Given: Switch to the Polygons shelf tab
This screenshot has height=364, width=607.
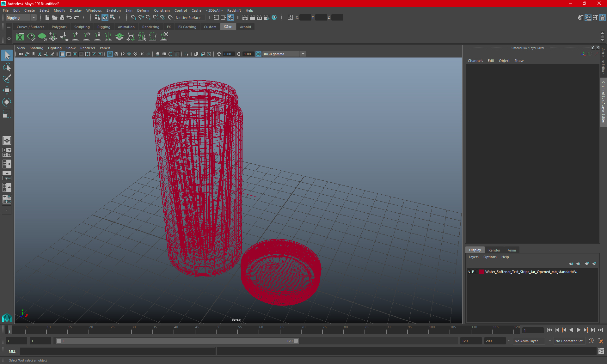Looking at the screenshot, I should point(59,27).
